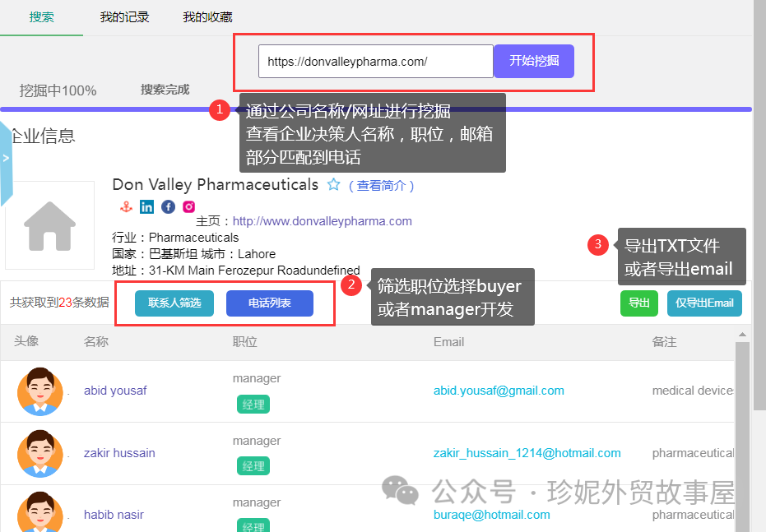
Task: Open the 查看简介 link
Action: click(x=382, y=186)
